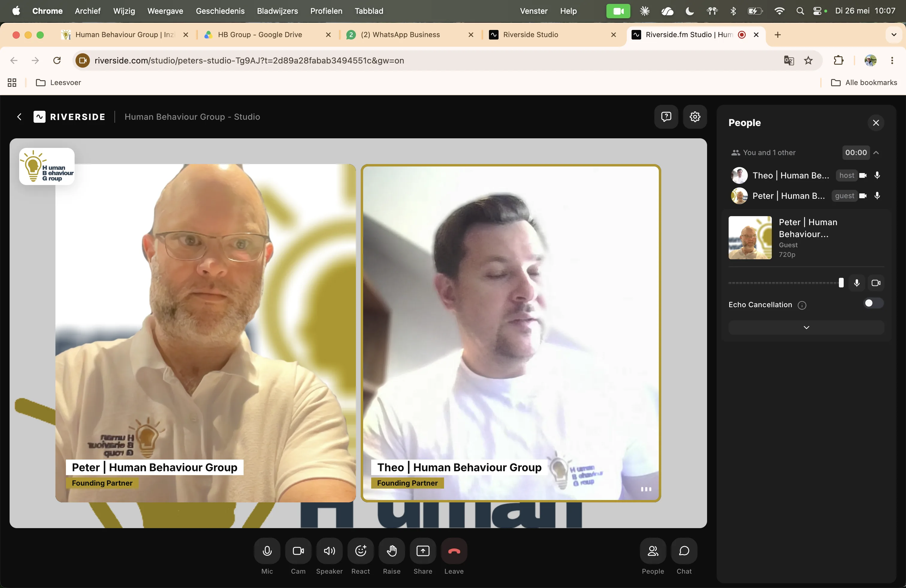The width and height of the screenshot is (906, 588).
Task: Reload the page
Action: click(57, 60)
